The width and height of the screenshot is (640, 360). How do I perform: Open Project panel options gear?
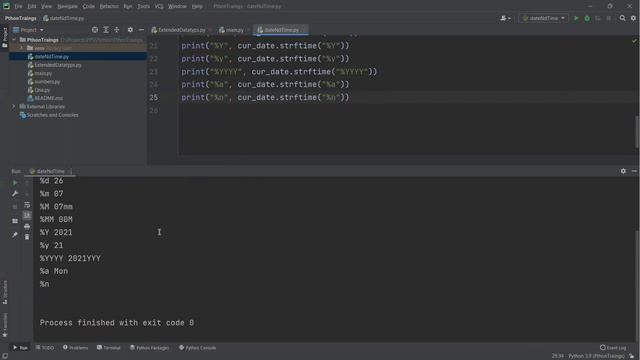pos(130,30)
